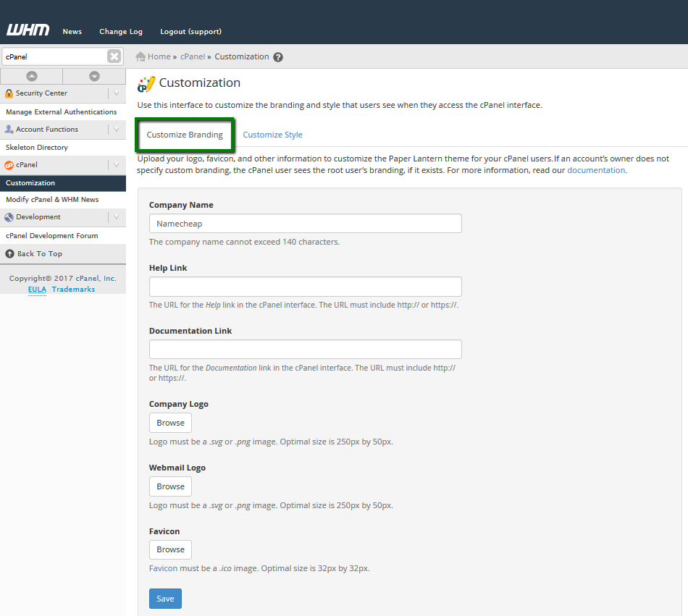Click the sidebar down arrow icon
Screen dimensions: 688x616
tap(94, 76)
